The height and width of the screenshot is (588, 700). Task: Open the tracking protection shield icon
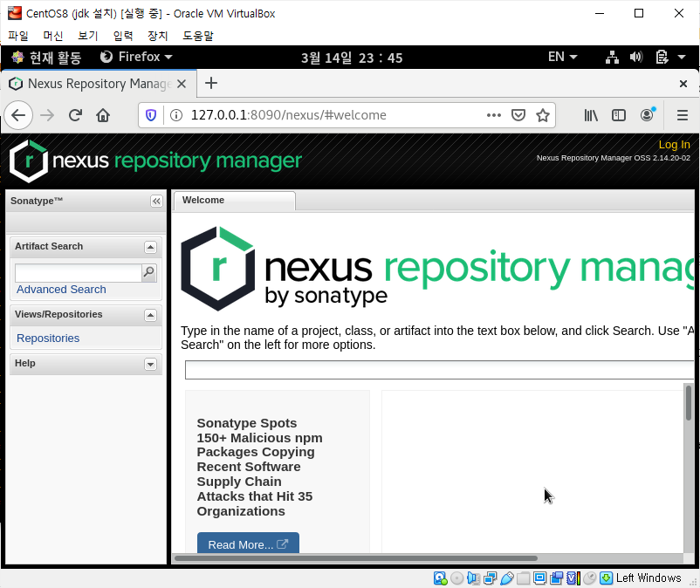pyautogui.click(x=151, y=115)
